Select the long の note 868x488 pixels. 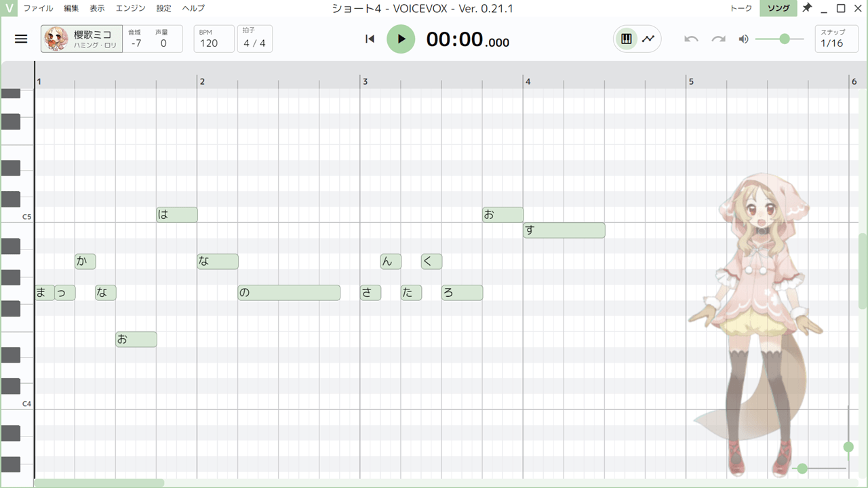click(289, 293)
